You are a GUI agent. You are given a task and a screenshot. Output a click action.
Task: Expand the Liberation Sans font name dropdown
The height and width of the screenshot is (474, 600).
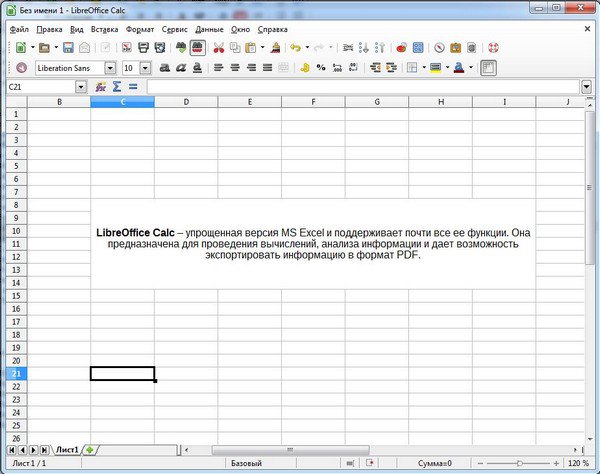110,68
